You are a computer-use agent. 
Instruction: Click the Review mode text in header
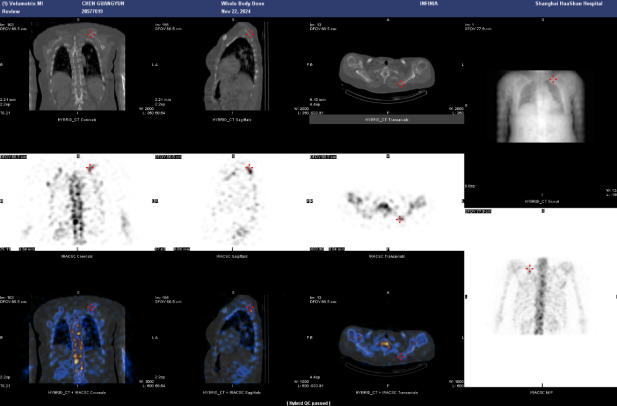[x=11, y=11]
